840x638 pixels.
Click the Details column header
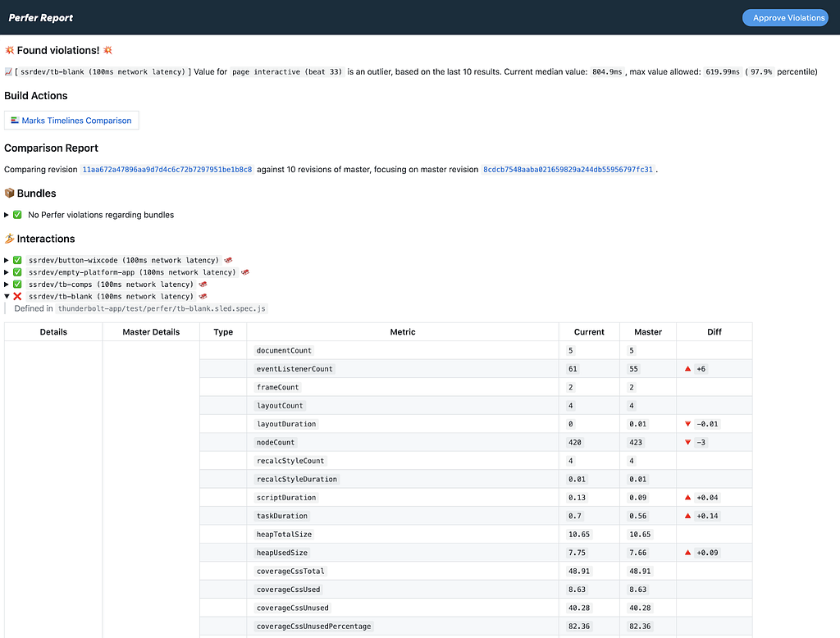[x=53, y=332]
